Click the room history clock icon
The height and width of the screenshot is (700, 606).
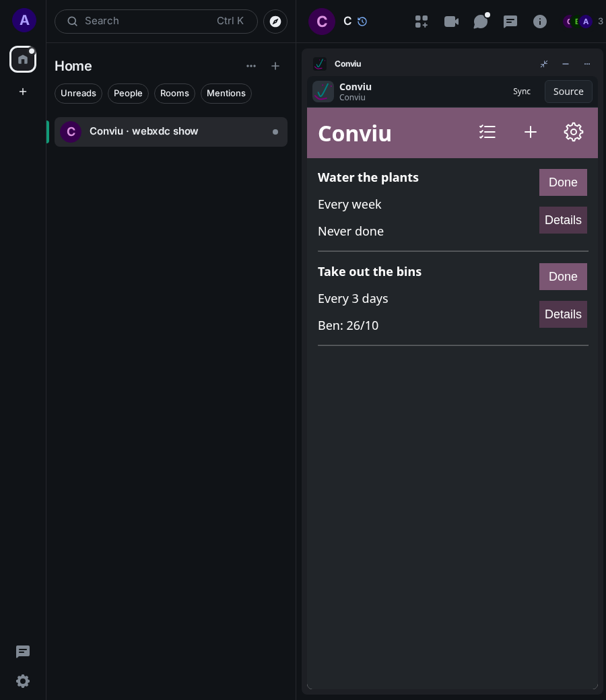click(x=362, y=22)
